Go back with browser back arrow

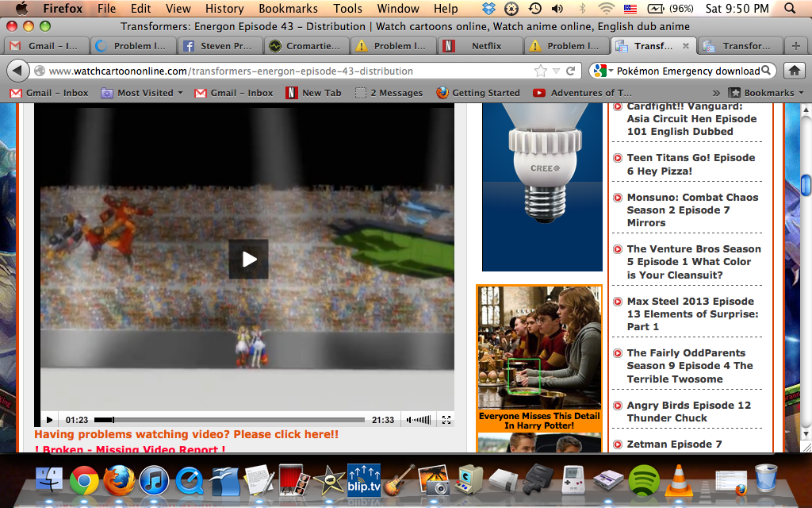18,71
